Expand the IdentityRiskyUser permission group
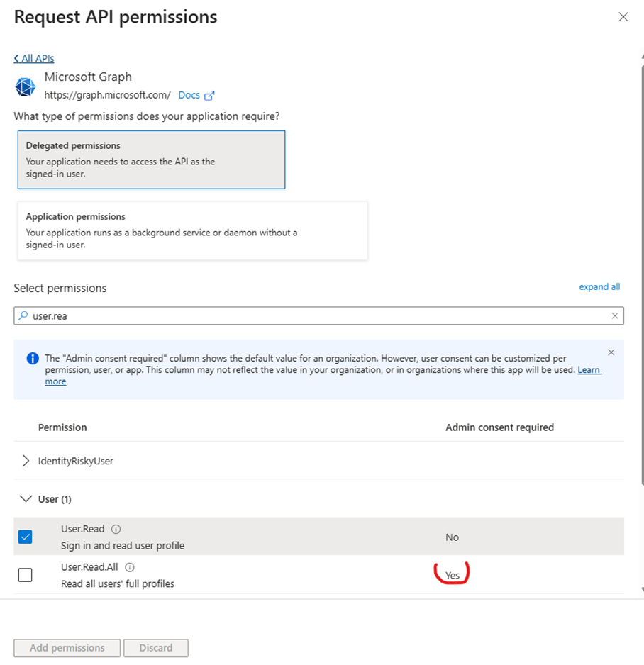Viewport: 644px width, 665px height. pyautogui.click(x=26, y=461)
